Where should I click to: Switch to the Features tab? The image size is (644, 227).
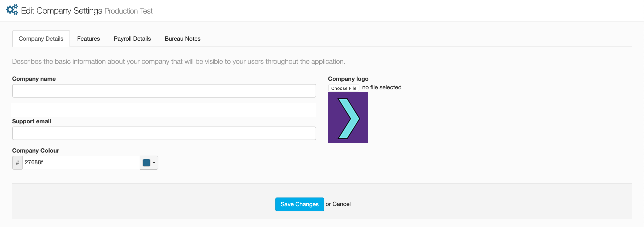88,39
